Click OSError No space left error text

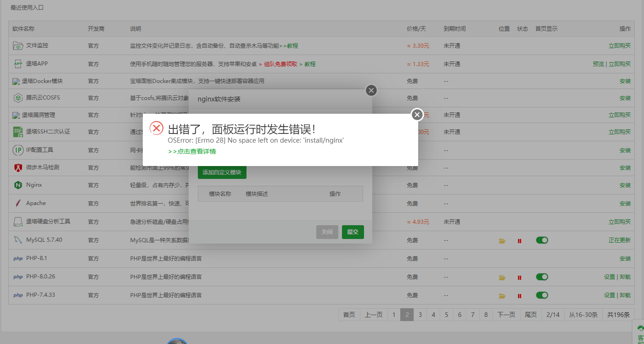[256, 140]
